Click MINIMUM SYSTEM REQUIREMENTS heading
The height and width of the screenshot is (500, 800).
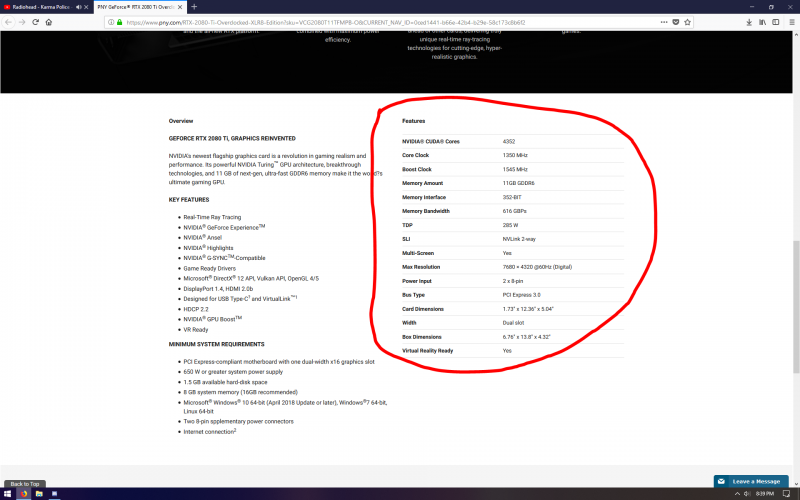216,344
